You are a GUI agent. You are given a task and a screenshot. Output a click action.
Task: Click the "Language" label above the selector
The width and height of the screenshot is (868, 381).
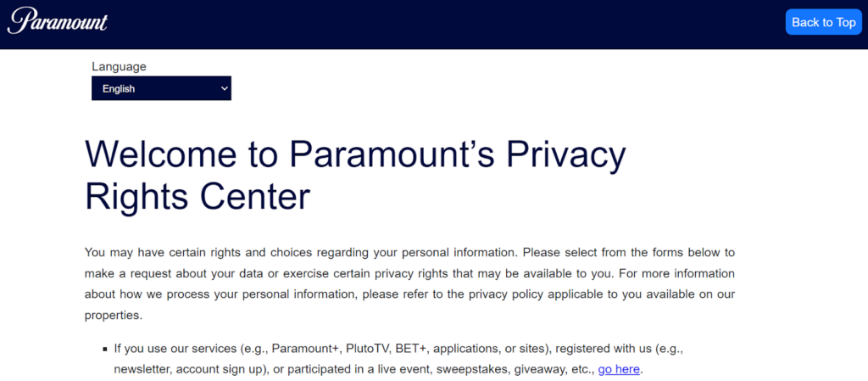[119, 66]
